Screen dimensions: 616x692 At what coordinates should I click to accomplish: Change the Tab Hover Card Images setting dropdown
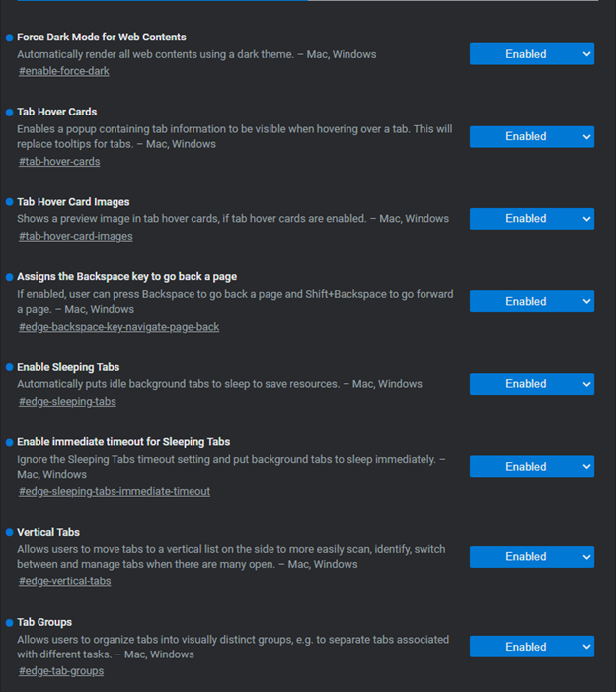532,219
